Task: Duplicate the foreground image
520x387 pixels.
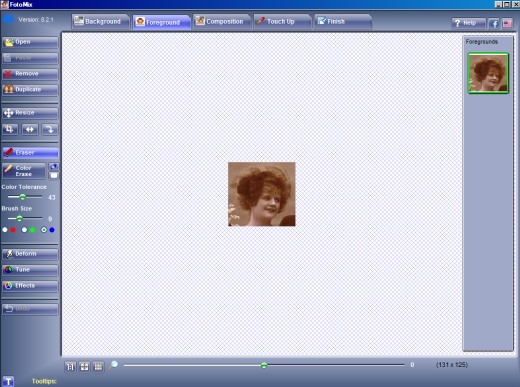Action: [x=30, y=90]
